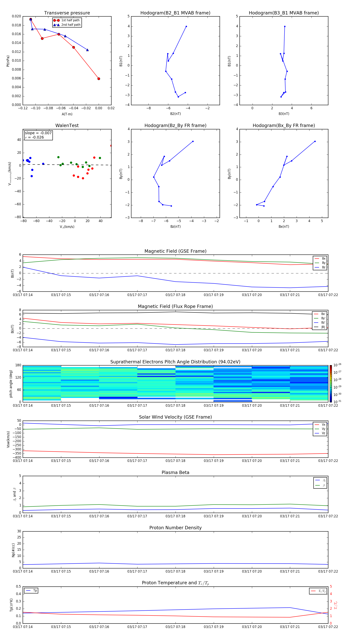This screenshot has height=644, width=351.
Task: Click the Proton Number Density title
Action: pyautogui.click(x=175, y=528)
